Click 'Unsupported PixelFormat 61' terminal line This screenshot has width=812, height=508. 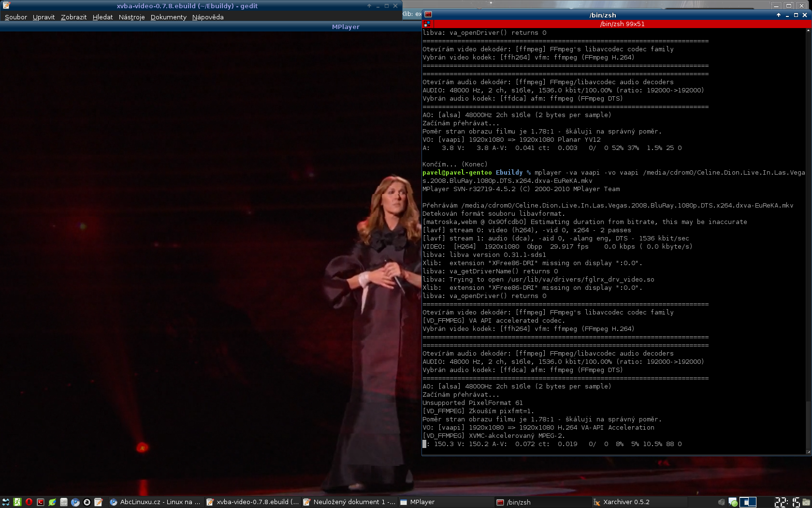pos(473,403)
